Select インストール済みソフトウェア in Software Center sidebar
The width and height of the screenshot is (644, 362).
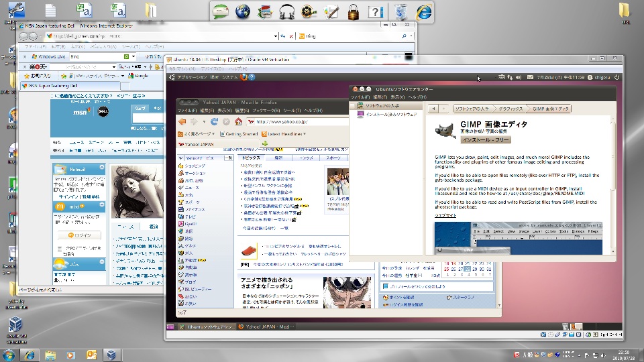[x=387, y=115]
